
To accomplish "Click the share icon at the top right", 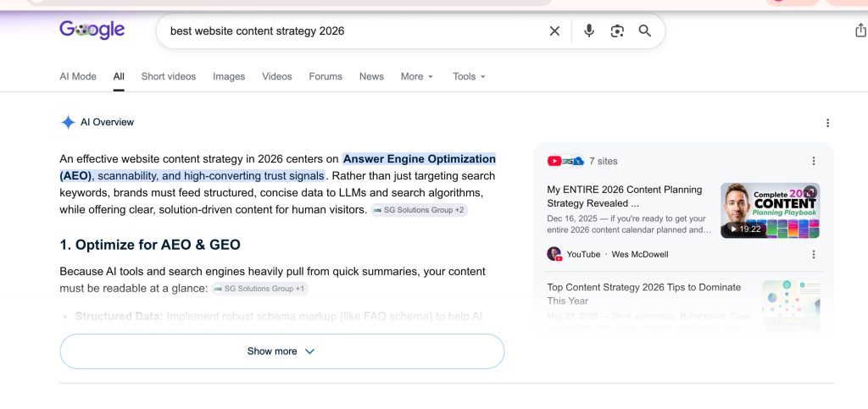I will tap(860, 30).
